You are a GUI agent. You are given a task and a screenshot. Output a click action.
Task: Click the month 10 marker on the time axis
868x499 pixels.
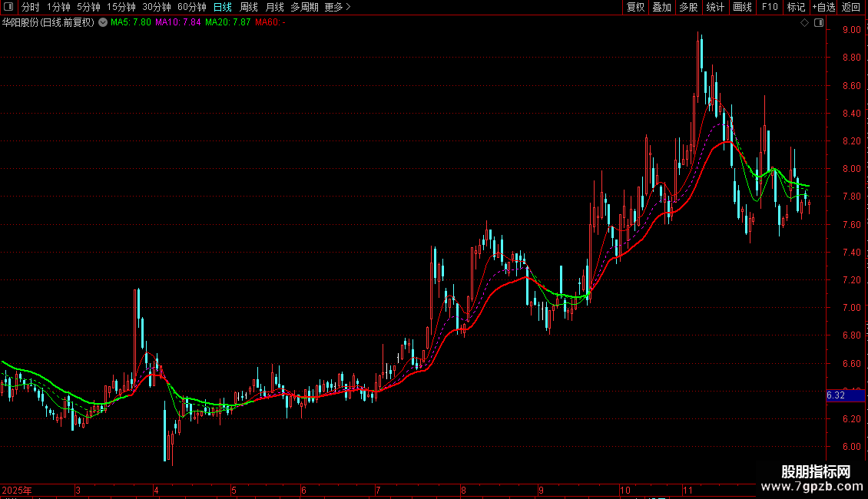tap(625, 490)
